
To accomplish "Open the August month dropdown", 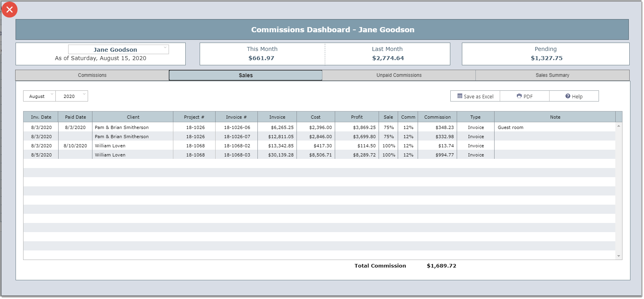I will (39, 96).
